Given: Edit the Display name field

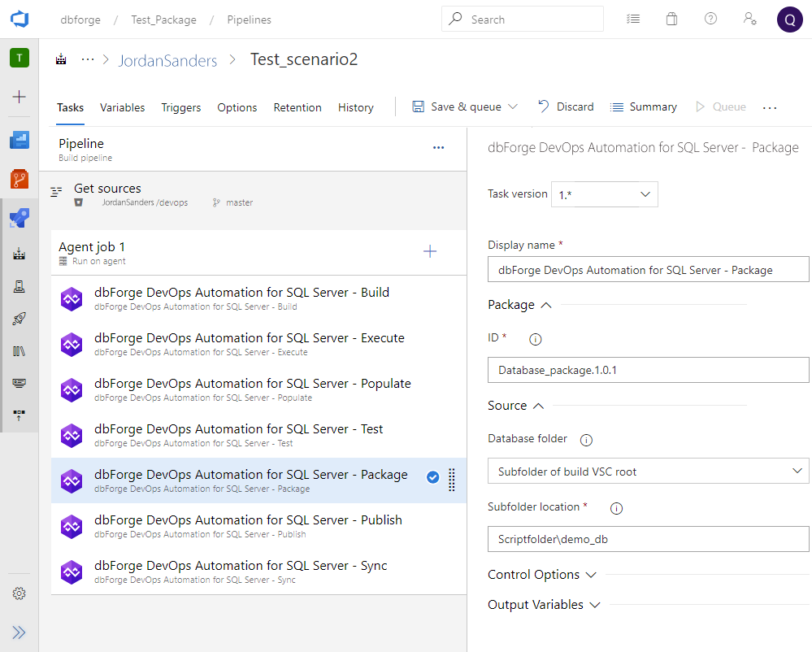Looking at the screenshot, I should (648, 269).
